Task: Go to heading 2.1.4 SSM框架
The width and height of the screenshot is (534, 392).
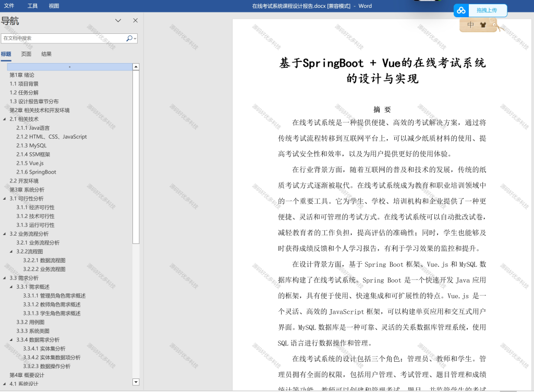Action: (x=33, y=154)
